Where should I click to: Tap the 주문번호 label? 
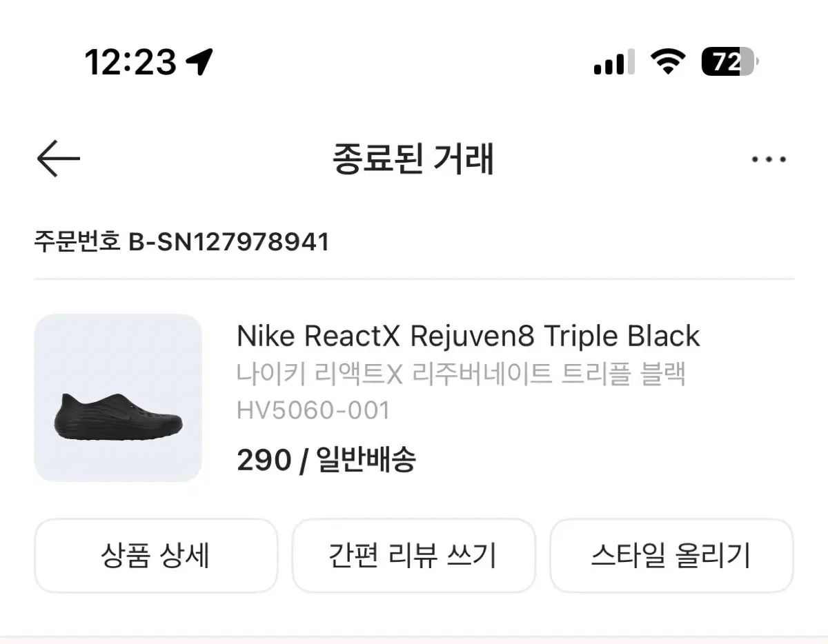point(78,242)
